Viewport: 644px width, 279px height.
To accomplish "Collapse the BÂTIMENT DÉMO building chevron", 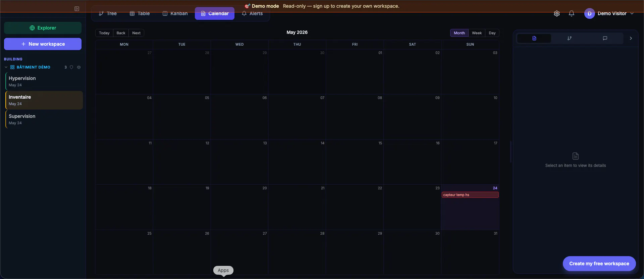I will 6,67.
